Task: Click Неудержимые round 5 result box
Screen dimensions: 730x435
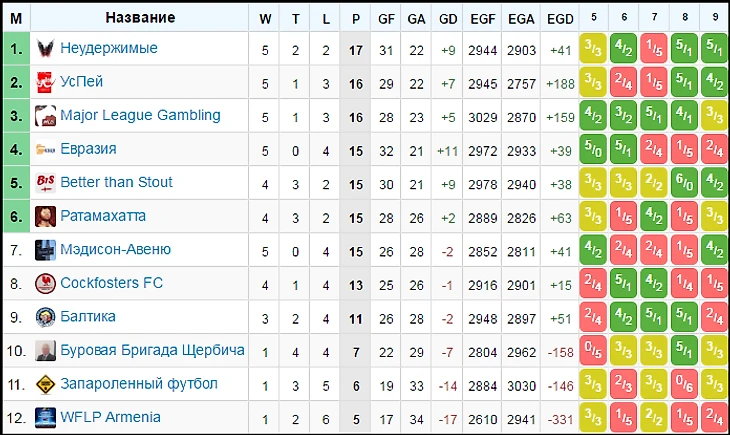Action: click(594, 48)
